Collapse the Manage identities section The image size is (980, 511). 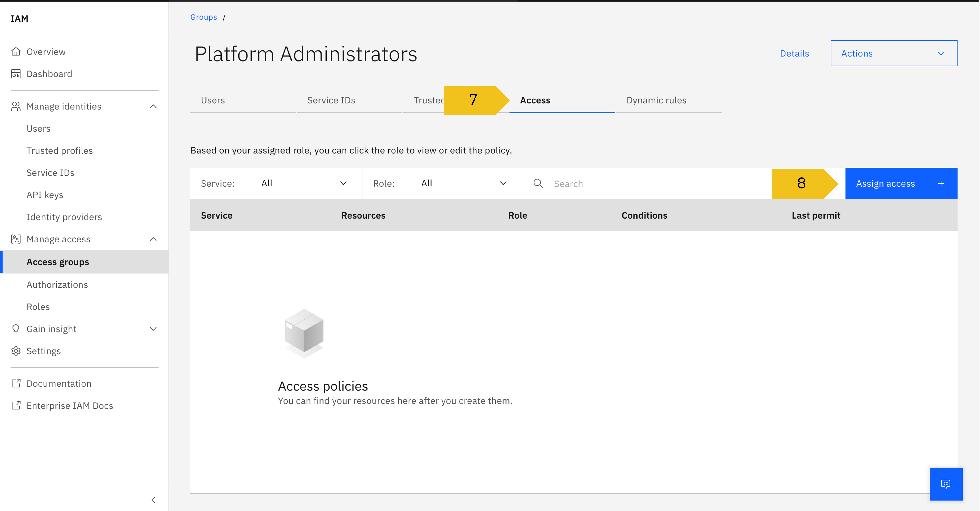tap(153, 106)
